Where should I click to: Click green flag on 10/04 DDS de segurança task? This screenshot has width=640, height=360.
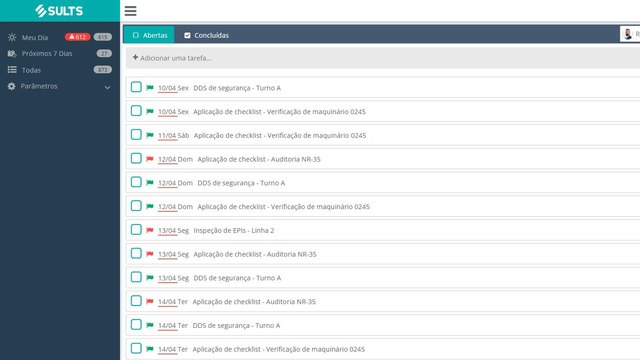pyautogui.click(x=150, y=88)
